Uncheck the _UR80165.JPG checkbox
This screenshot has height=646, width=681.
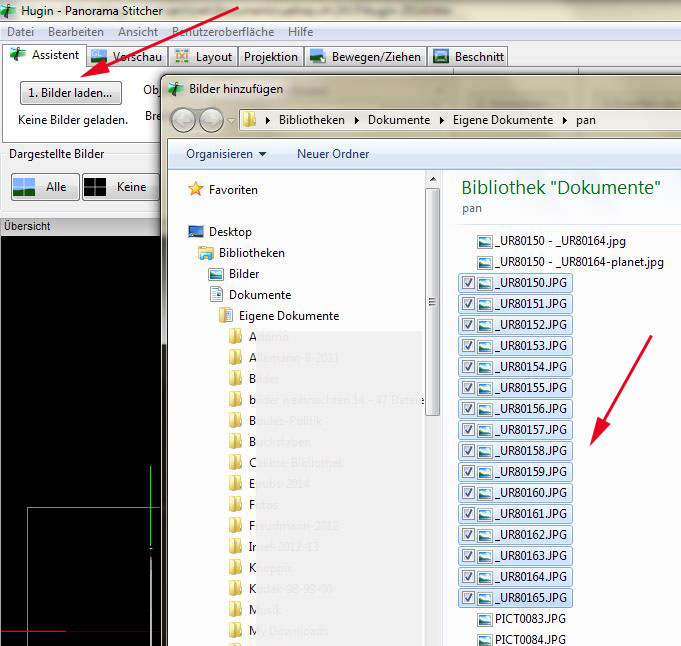click(x=468, y=598)
